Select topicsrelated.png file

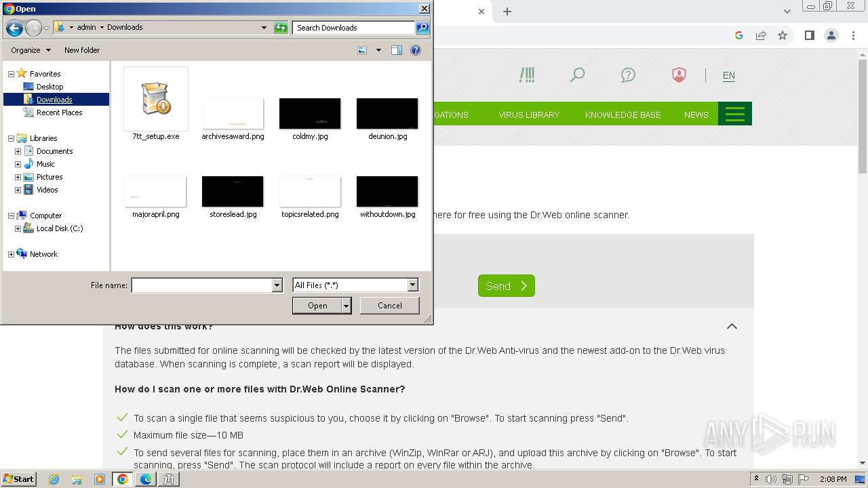tap(310, 197)
